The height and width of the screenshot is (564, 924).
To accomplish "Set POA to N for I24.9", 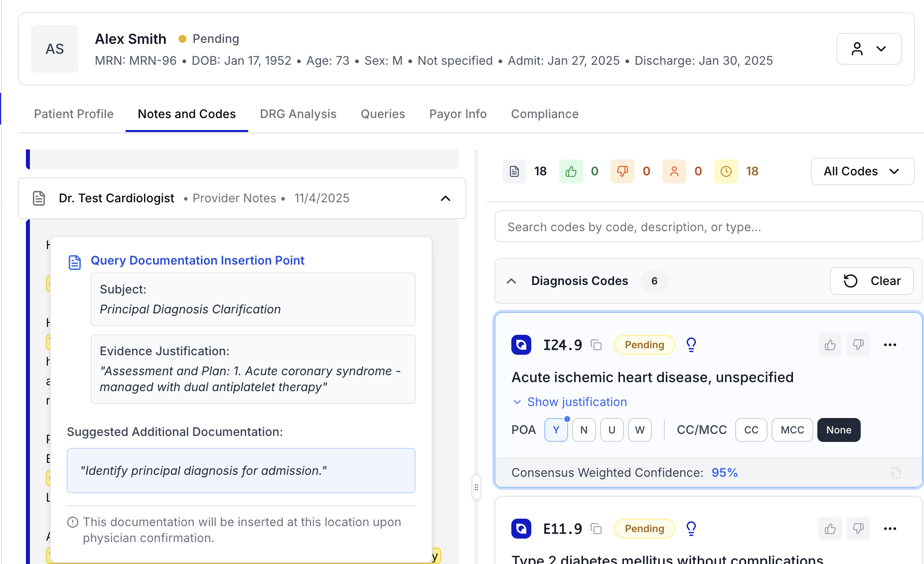I will (584, 430).
